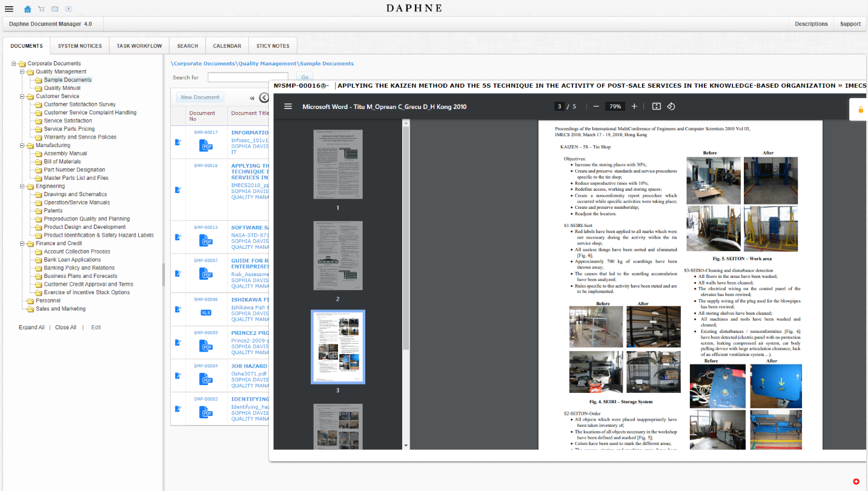Collapse Engineering tree node

(22, 186)
